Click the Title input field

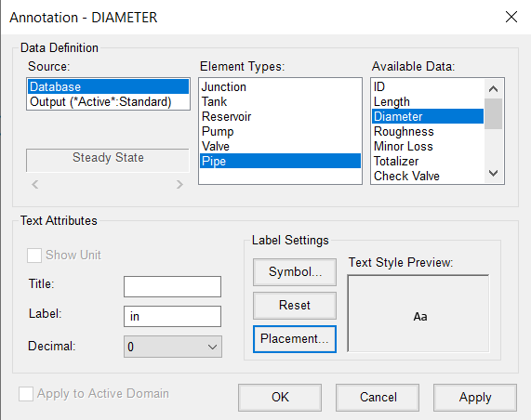(172, 286)
